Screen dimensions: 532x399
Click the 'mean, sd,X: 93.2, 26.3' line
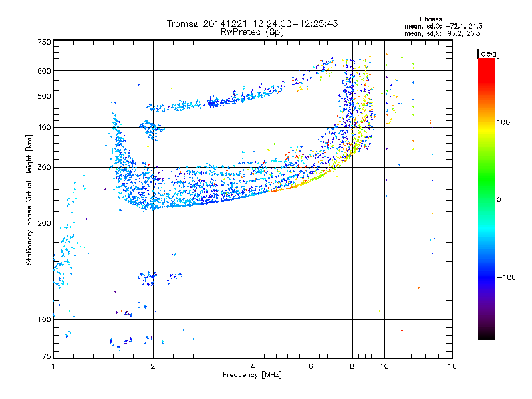442,33
